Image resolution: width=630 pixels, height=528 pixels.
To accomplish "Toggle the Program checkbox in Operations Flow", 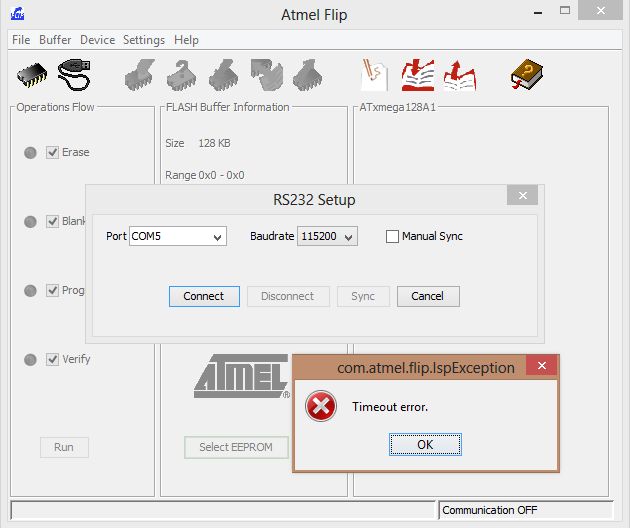I will pos(52,290).
